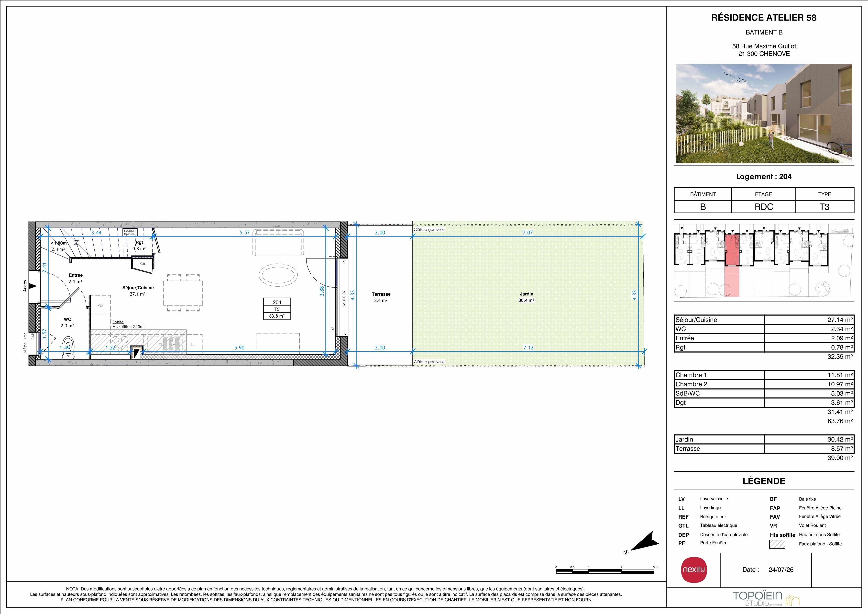Image resolution: width=868 pixels, height=614 pixels.
Task: Click the Jardin 30.42 m² table row
Action: click(x=764, y=439)
